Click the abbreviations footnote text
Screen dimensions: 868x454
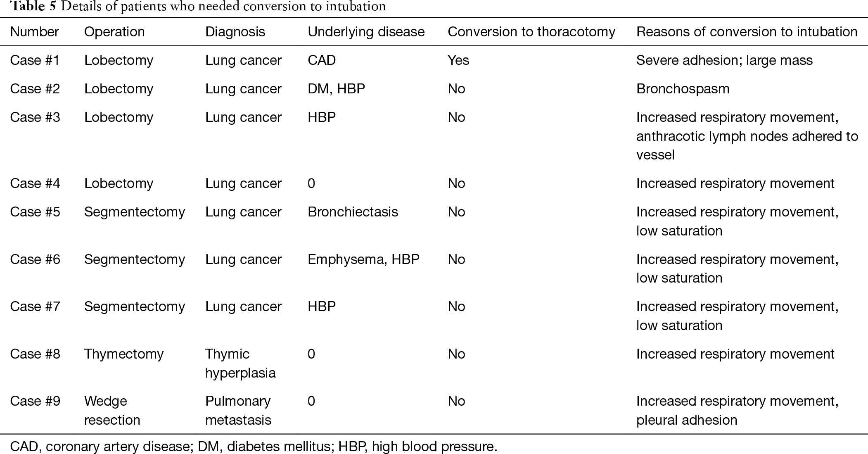pyautogui.click(x=254, y=447)
